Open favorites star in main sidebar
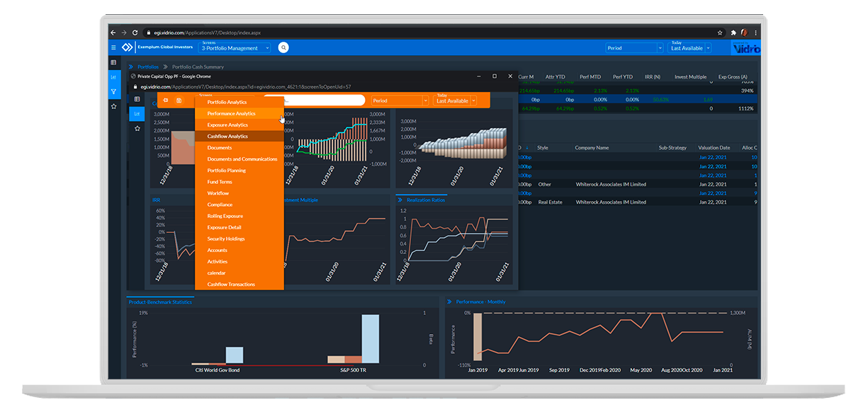Image resolution: width=868 pixels, height=407 pixels. [113, 106]
